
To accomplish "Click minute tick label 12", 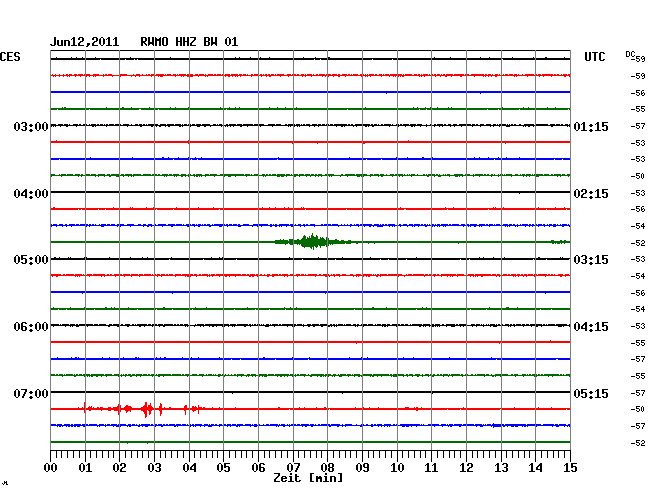I will point(466,468).
